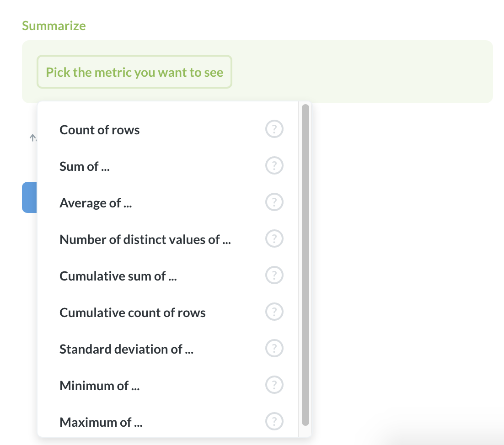504x445 pixels.
Task: Choose Count of rows from the metric list
Action: [x=99, y=129]
